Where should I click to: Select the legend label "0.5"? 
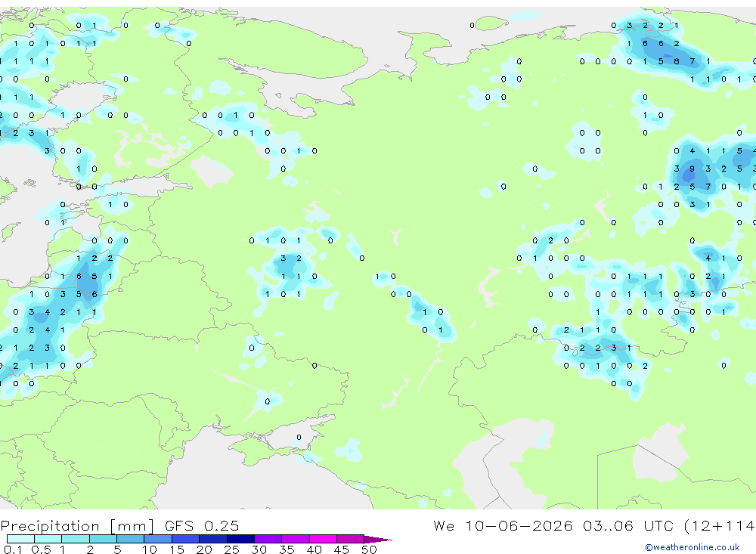(41, 549)
